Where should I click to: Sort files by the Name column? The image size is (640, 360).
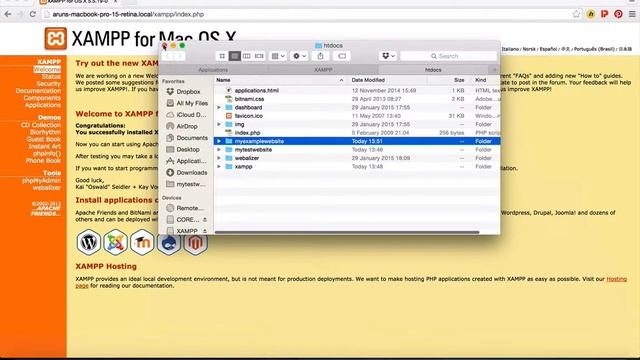280,80
